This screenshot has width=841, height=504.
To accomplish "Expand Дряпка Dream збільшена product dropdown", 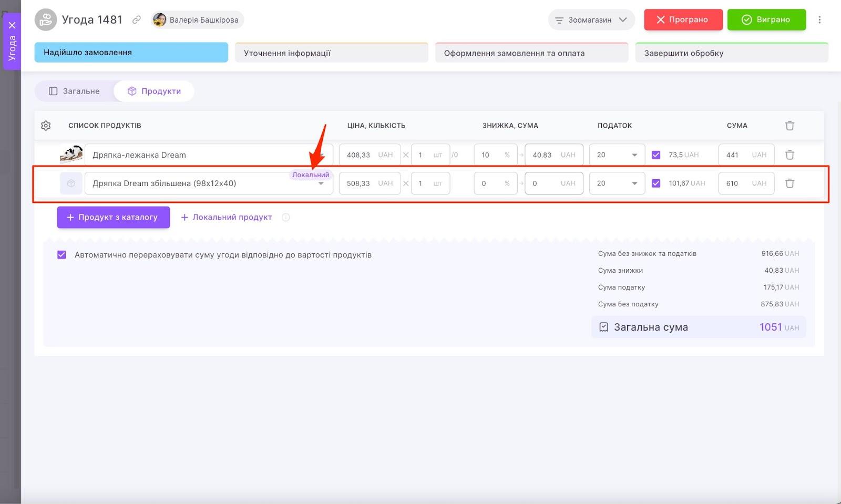I will click(321, 184).
